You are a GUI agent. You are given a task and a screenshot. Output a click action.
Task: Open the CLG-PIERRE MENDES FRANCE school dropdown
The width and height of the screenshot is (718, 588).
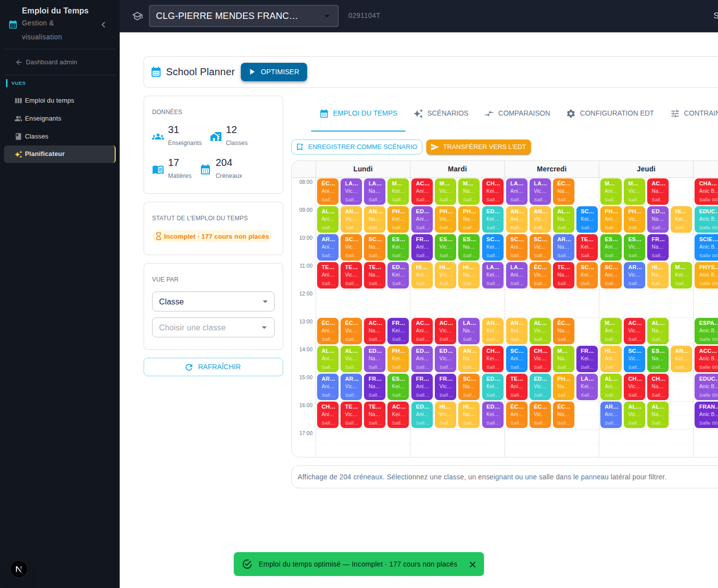[244, 16]
